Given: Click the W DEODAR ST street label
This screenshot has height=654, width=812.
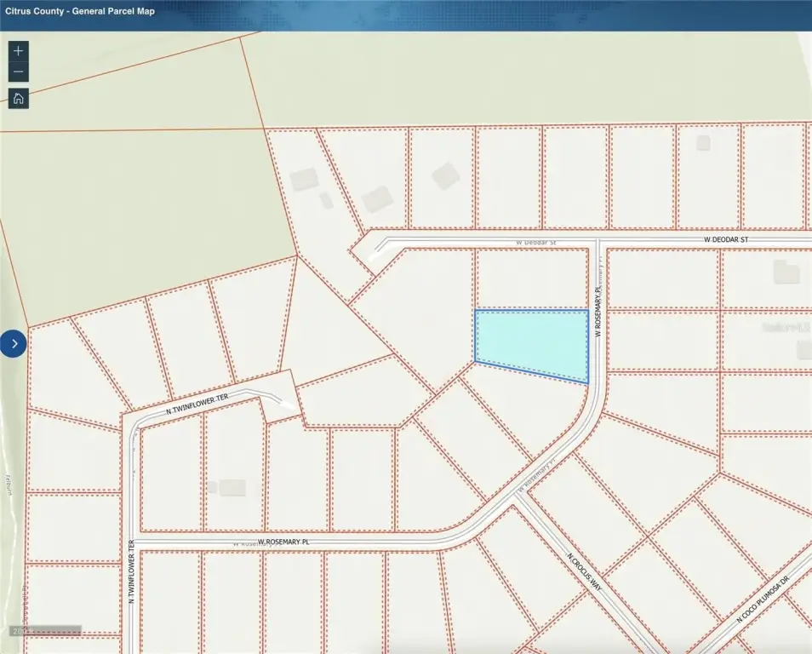Looking at the screenshot, I should pyautogui.click(x=725, y=240).
